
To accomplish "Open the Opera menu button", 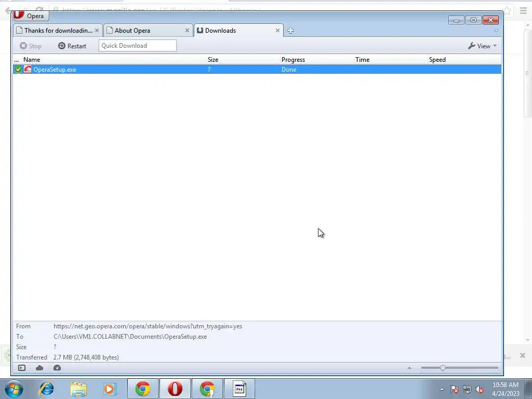I will pos(31,16).
